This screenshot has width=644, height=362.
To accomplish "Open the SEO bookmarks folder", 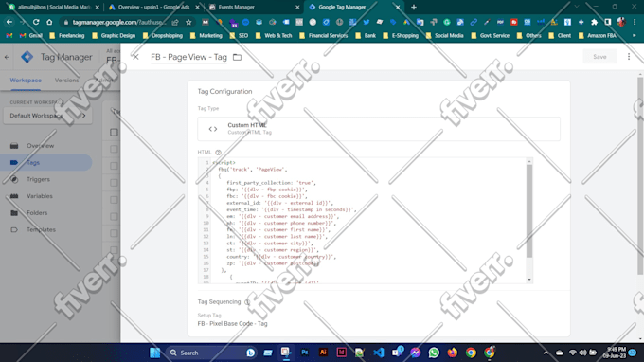I will 239,36.
